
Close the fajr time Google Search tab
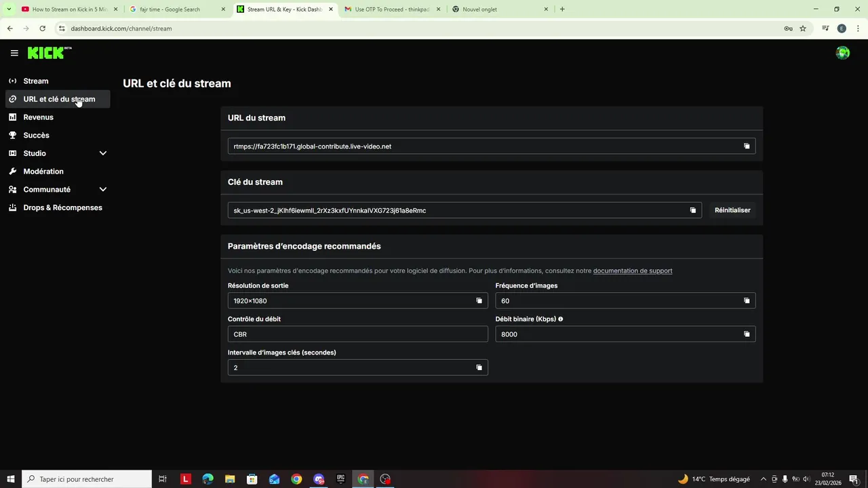coord(223,9)
